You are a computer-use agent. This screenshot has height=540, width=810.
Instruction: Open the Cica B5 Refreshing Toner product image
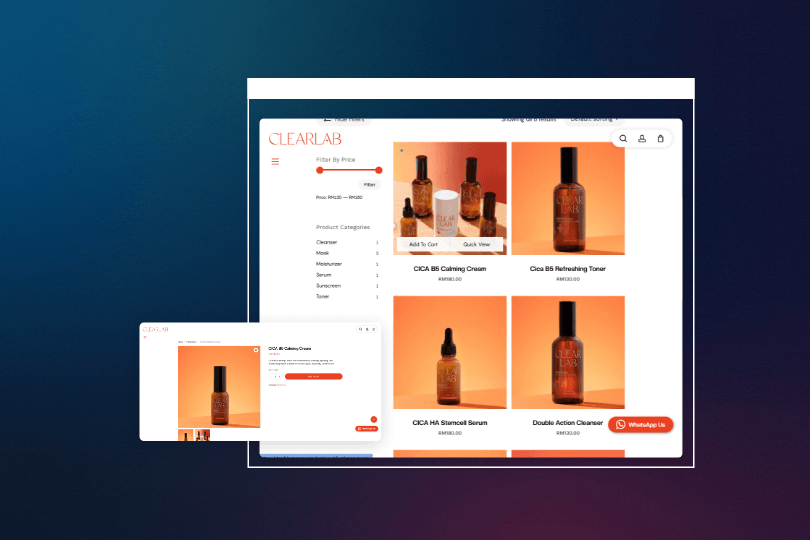pos(568,198)
